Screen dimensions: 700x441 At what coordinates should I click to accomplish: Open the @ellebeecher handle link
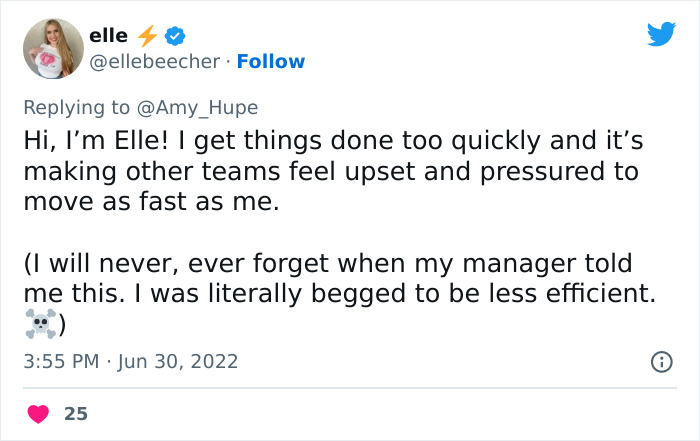tap(155, 61)
